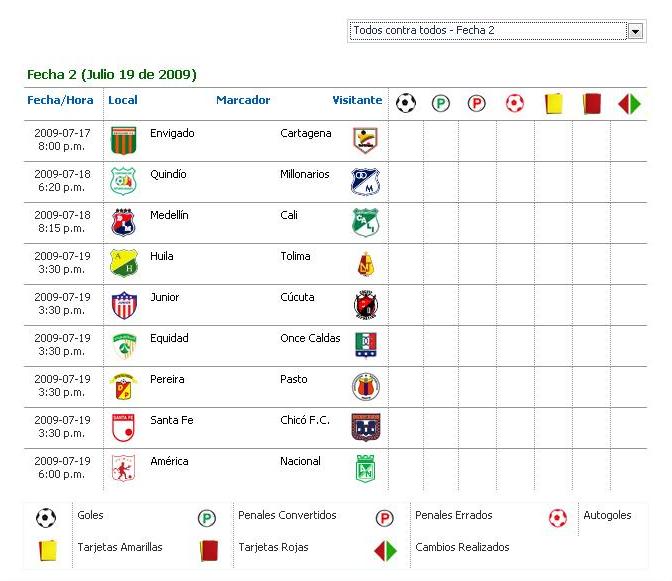672x581 pixels.
Task: Click the Medellín team shield
Action: [123, 222]
